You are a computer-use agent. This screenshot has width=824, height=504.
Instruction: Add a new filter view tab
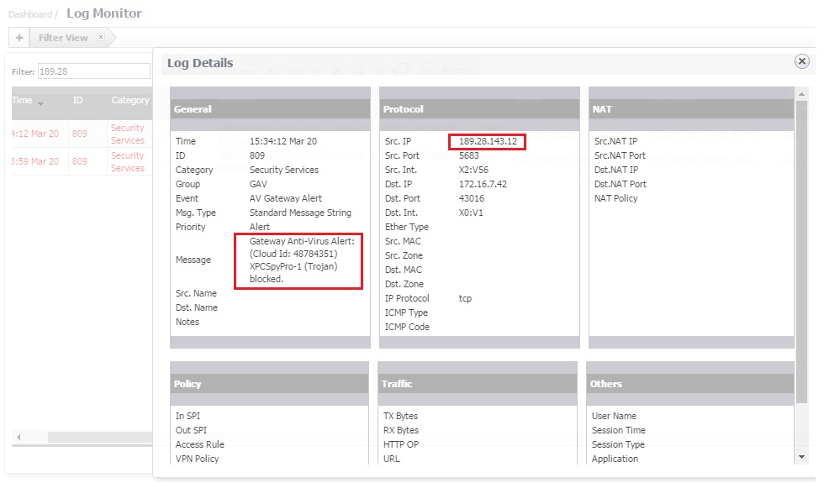[x=18, y=38]
